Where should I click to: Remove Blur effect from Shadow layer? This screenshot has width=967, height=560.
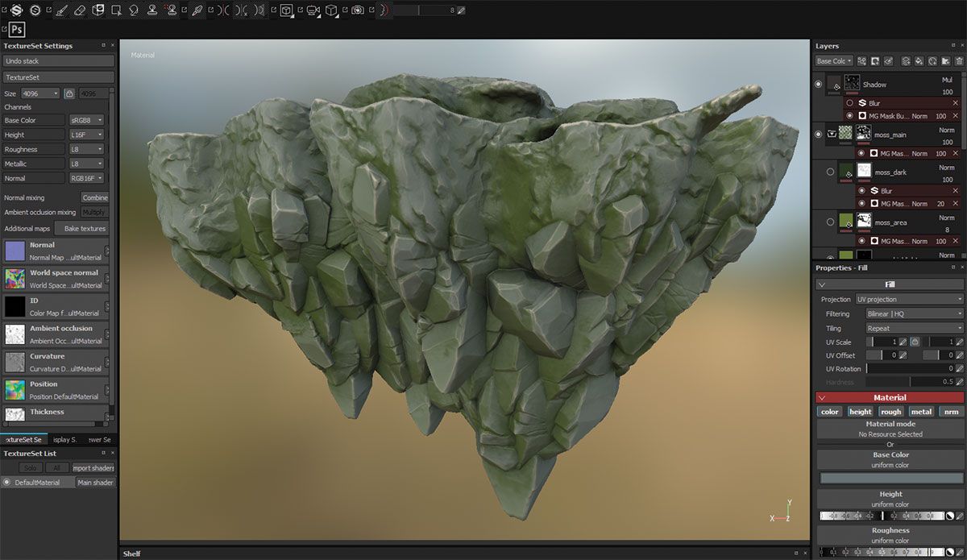956,103
